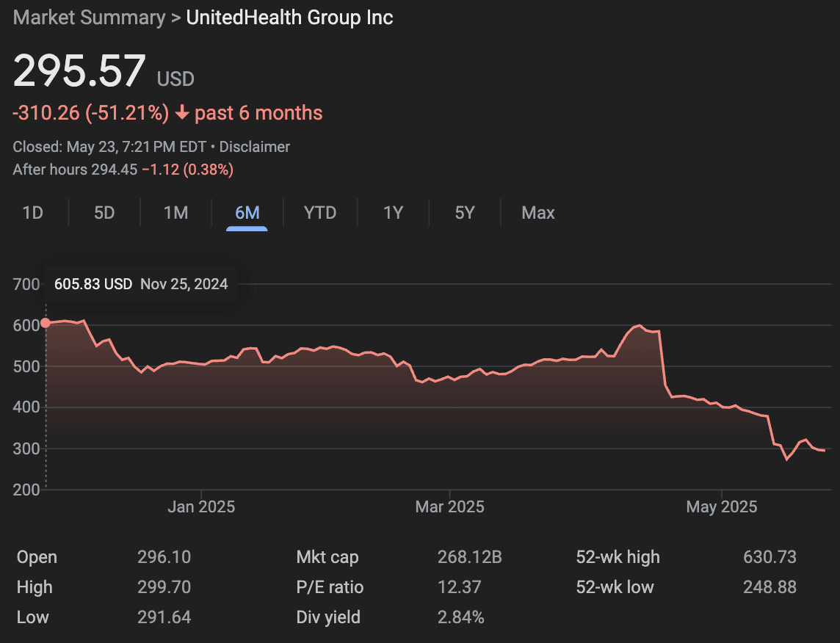Click the Mar 2025 axis label
840x643 pixels.
click(x=449, y=507)
